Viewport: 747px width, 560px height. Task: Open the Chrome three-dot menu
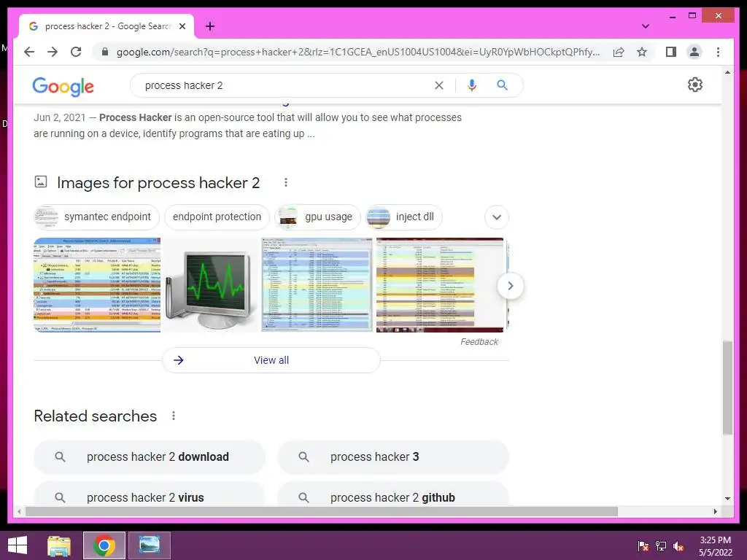click(718, 52)
